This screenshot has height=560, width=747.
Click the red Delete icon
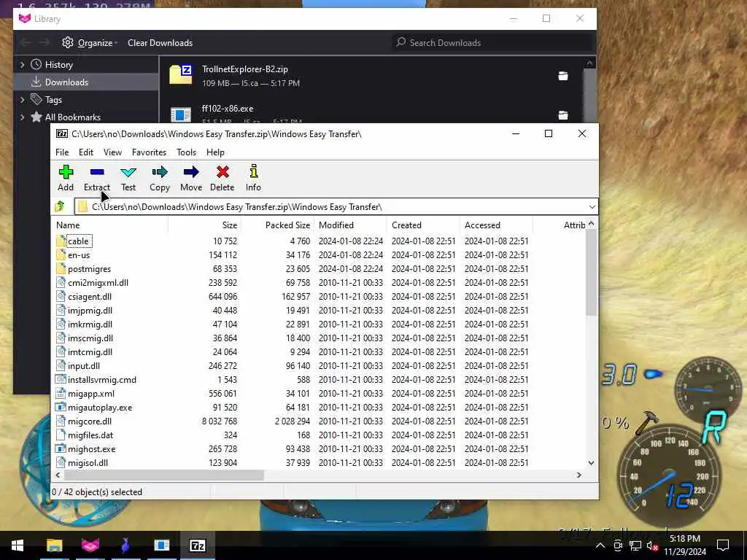click(x=222, y=172)
